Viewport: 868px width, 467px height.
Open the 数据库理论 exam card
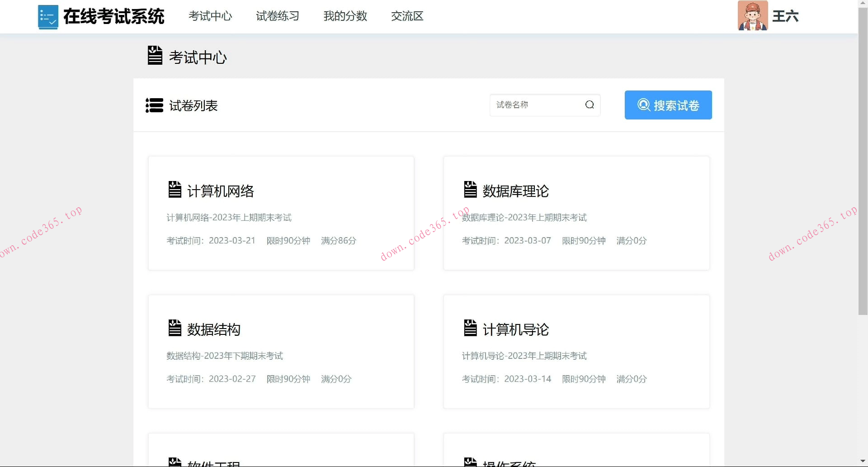coord(576,213)
